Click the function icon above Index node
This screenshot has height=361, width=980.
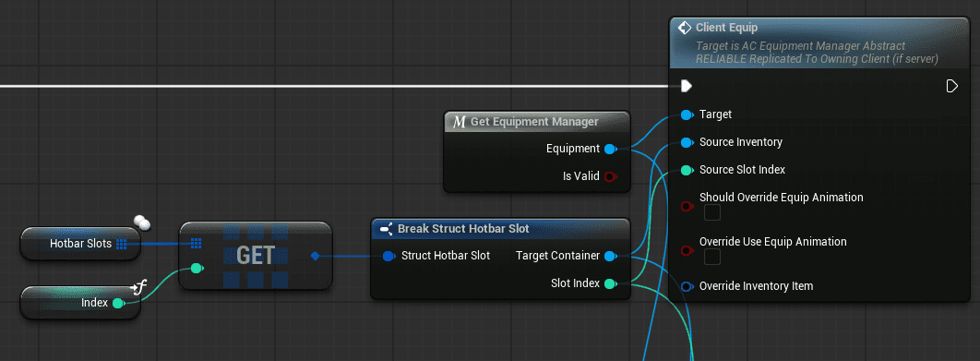pos(138,288)
